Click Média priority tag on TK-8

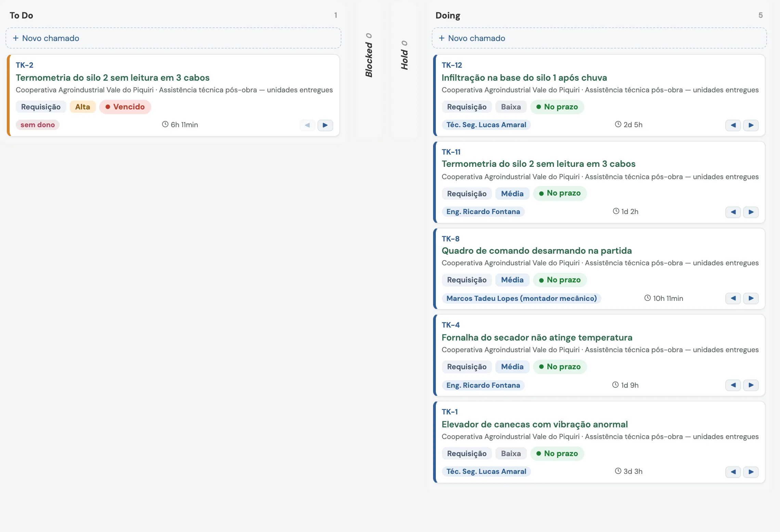pyautogui.click(x=512, y=280)
